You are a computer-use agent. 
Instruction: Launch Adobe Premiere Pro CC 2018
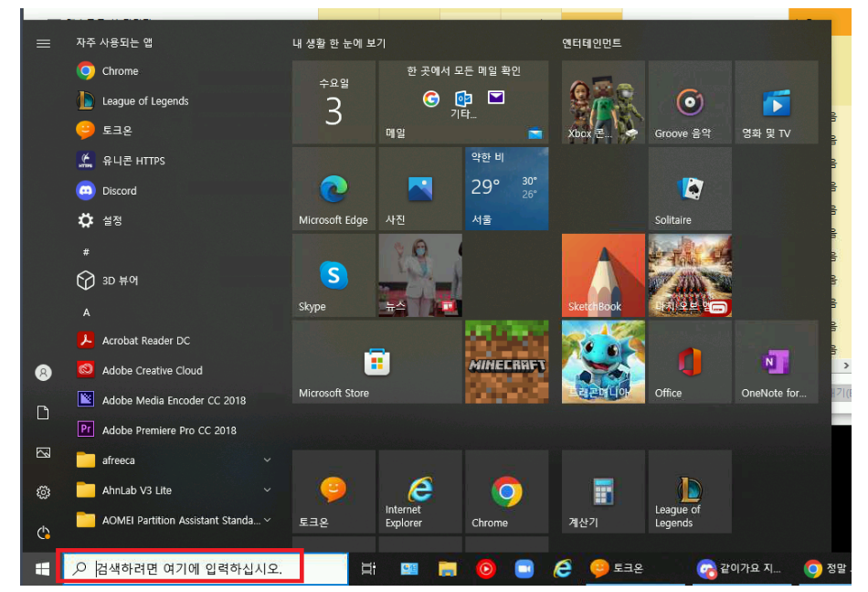point(175,430)
